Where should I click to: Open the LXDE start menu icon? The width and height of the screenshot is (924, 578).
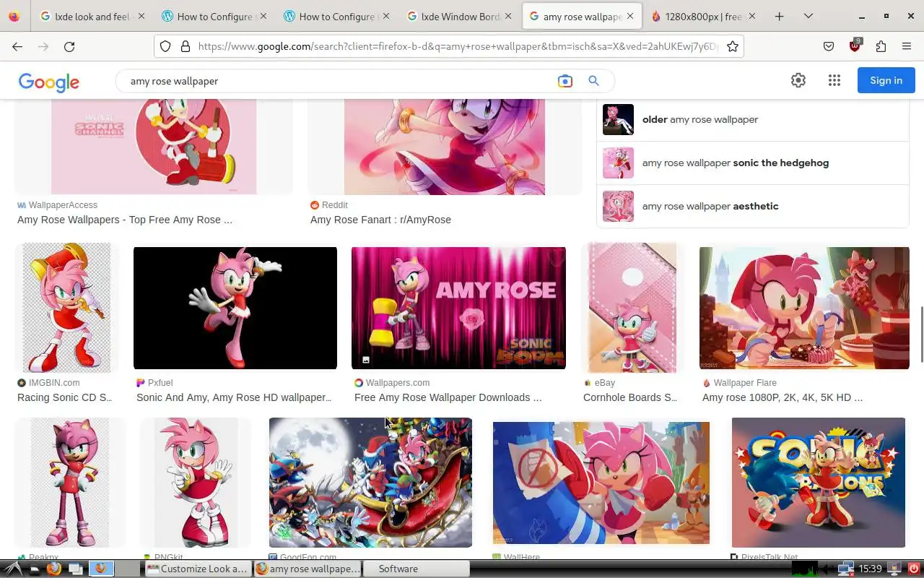click(x=13, y=569)
